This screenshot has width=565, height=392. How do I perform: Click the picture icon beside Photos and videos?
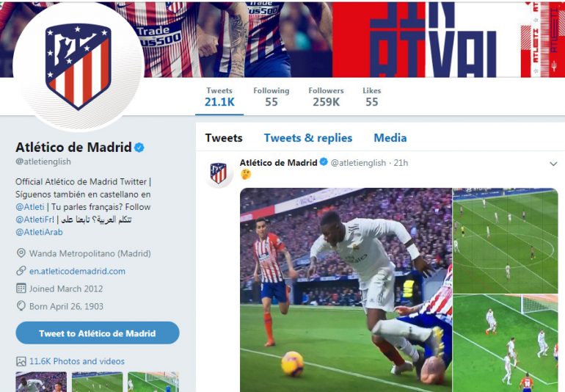pos(21,361)
